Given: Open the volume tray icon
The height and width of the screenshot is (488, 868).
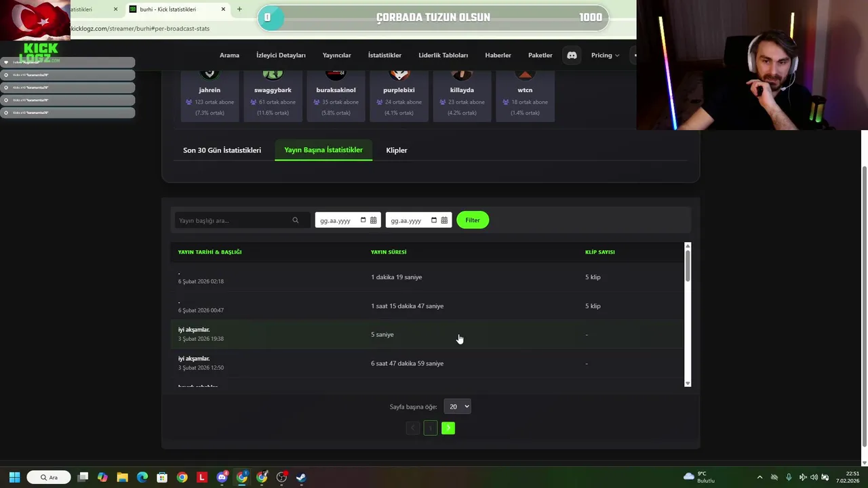Looking at the screenshot, I should point(814,477).
